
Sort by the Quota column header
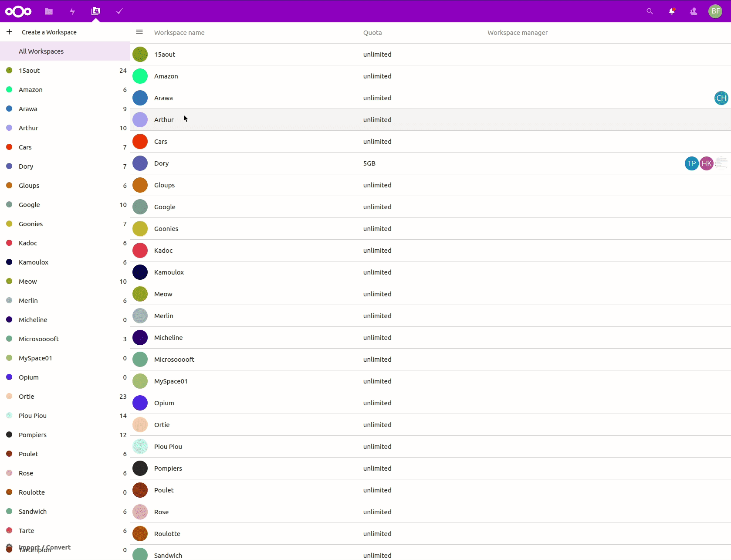(x=372, y=32)
